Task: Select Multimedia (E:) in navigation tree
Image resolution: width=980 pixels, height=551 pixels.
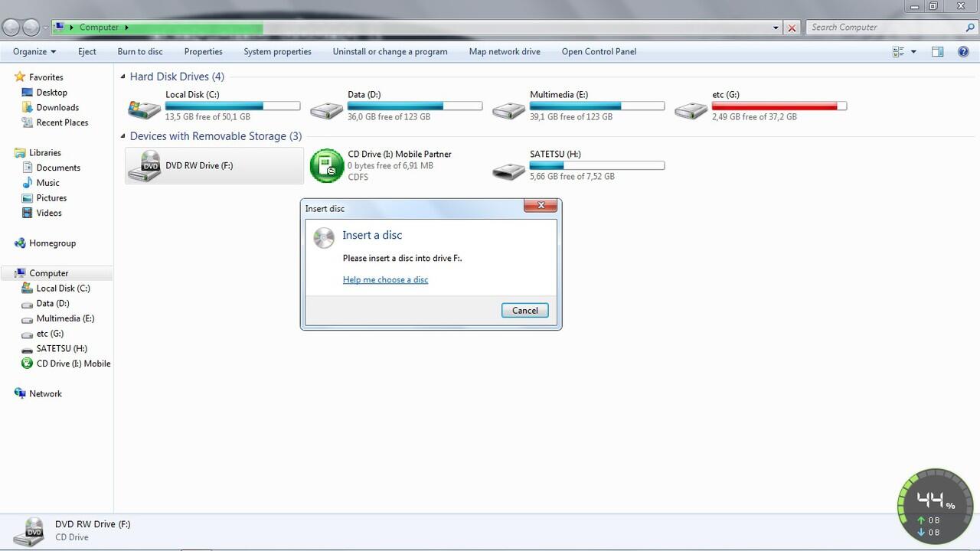Action: coord(65,318)
